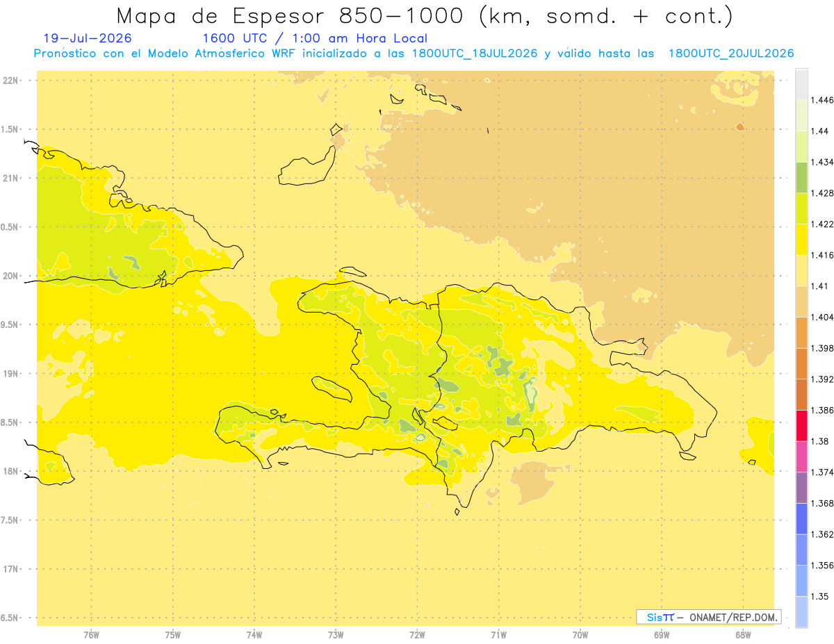Viewport: 834px width, 644px height.
Task: Click the longitude label "70W"
Action: [580, 636]
